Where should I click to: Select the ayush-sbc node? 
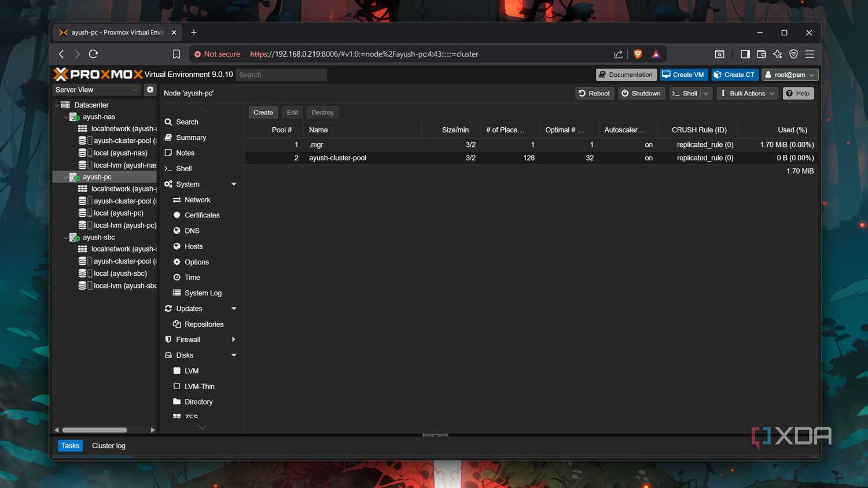point(99,237)
